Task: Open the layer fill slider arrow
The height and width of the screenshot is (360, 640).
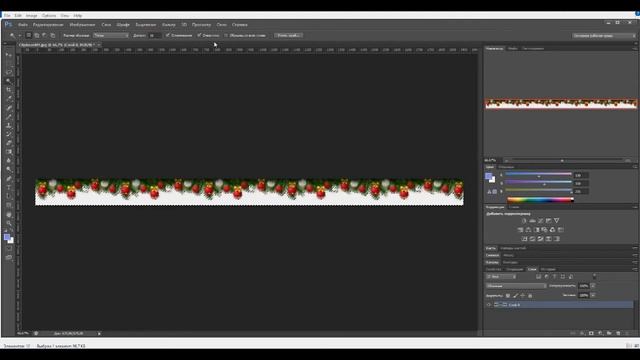Action: pyautogui.click(x=593, y=295)
